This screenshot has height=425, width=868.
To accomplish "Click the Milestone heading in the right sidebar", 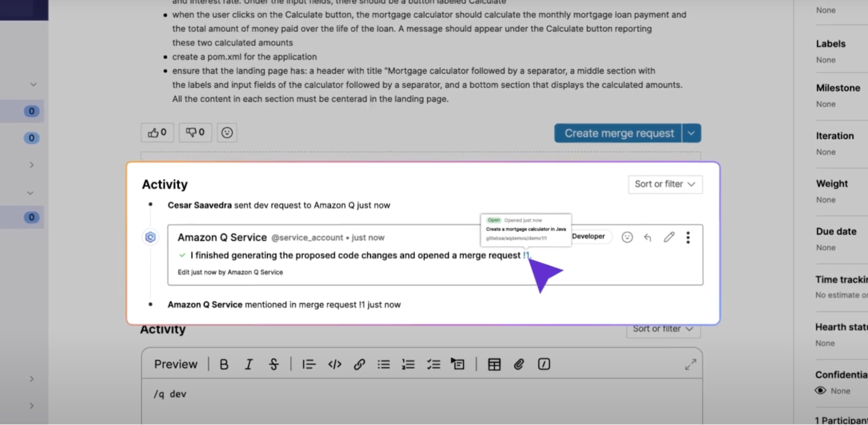I will pyautogui.click(x=838, y=88).
